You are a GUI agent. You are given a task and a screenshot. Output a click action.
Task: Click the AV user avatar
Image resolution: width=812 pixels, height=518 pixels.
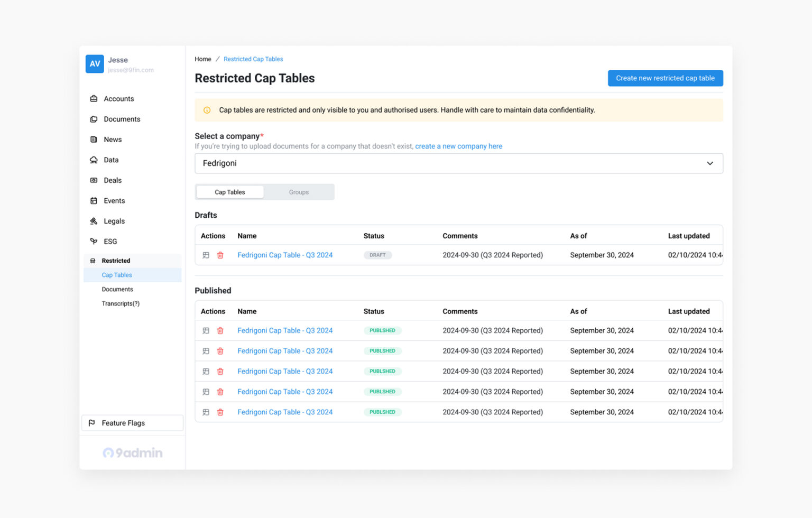95,64
